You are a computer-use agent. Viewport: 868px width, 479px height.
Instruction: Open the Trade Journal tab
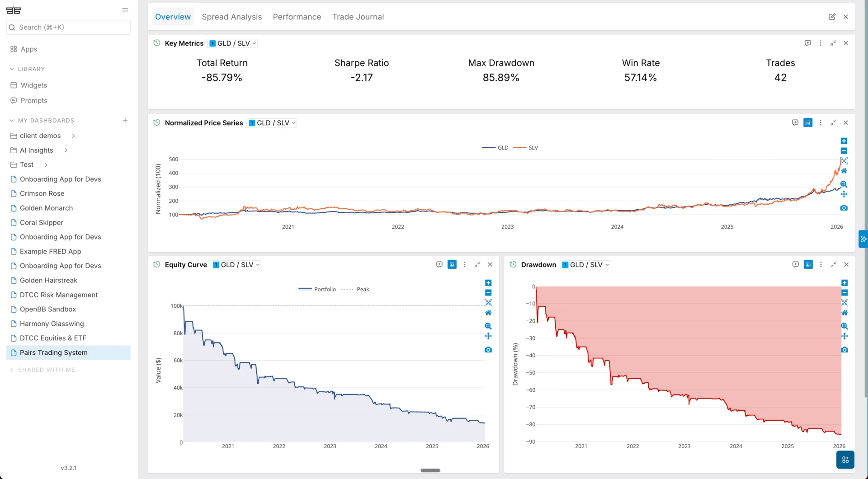358,17
